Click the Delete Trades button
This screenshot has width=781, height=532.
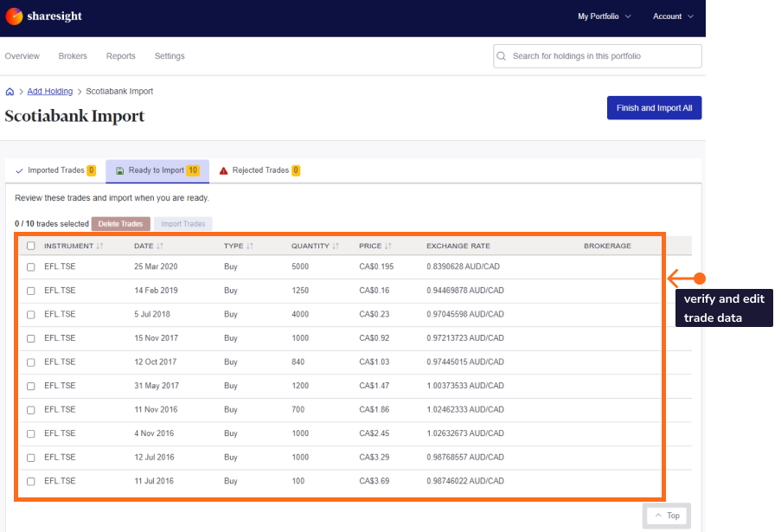pos(120,224)
